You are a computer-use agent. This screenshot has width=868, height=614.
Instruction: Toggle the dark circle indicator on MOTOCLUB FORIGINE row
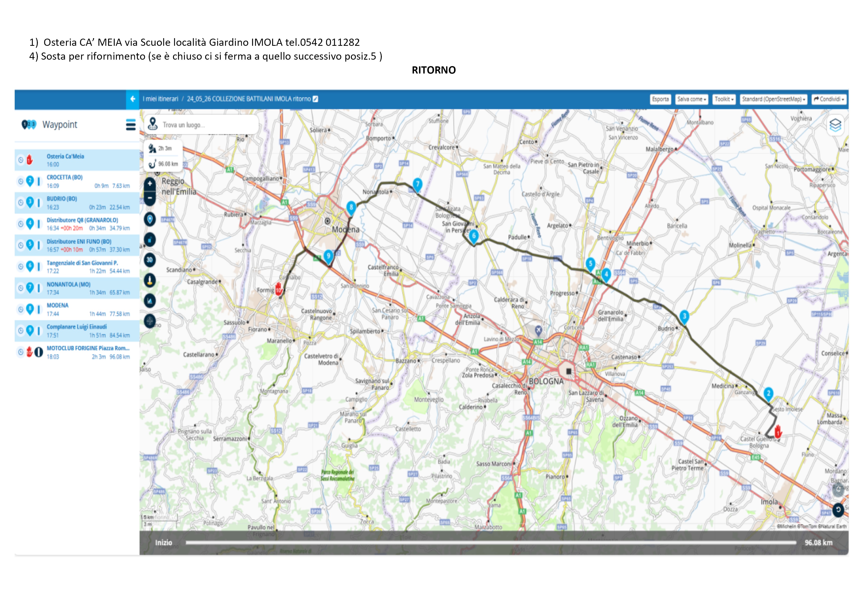point(39,352)
